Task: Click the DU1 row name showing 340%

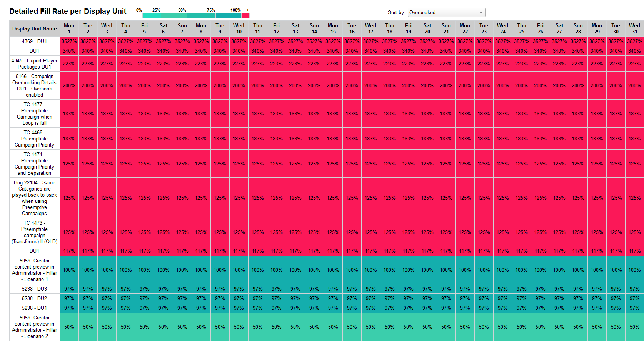Action: click(35, 51)
